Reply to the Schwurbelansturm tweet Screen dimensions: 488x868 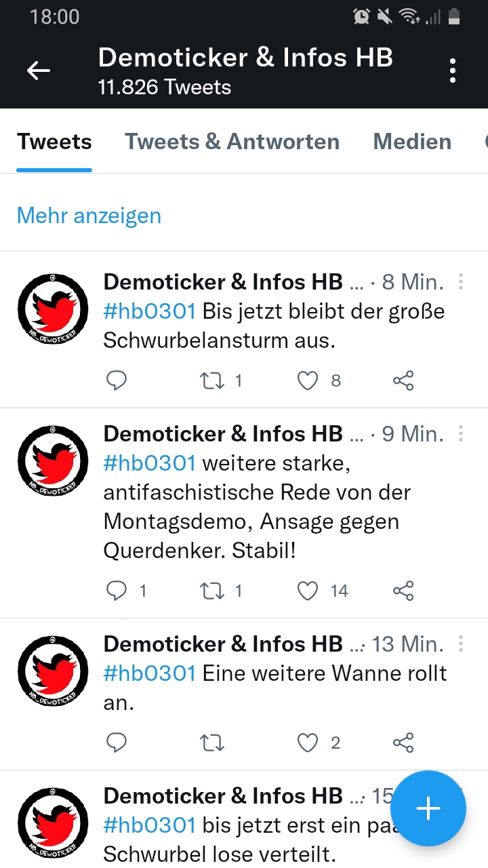pos(117,381)
